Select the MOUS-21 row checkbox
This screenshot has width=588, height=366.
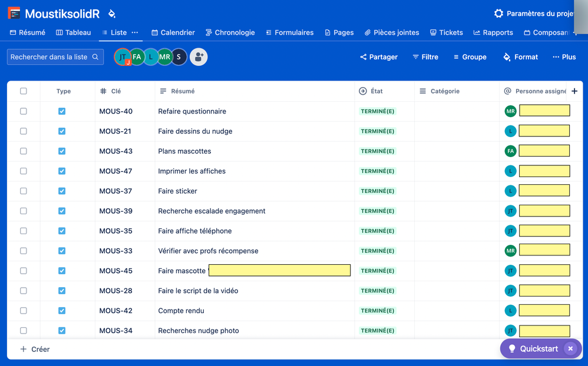pyautogui.click(x=23, y=131)
